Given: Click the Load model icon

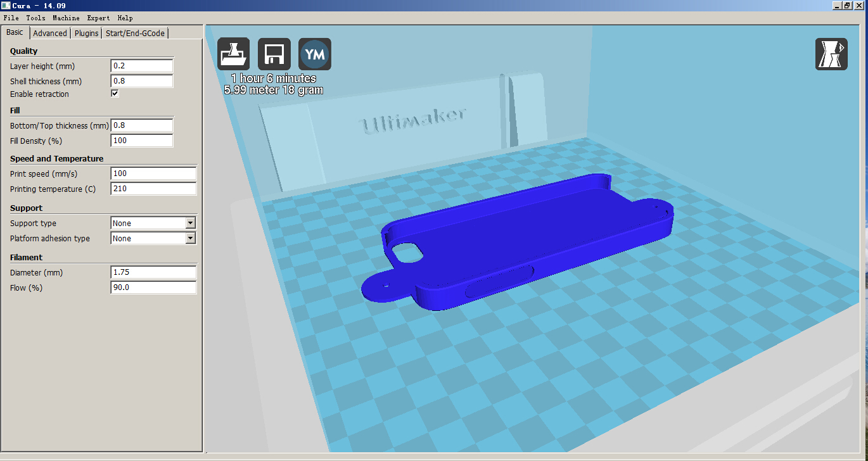Looking at the screenshot, I should click(233, 54).
